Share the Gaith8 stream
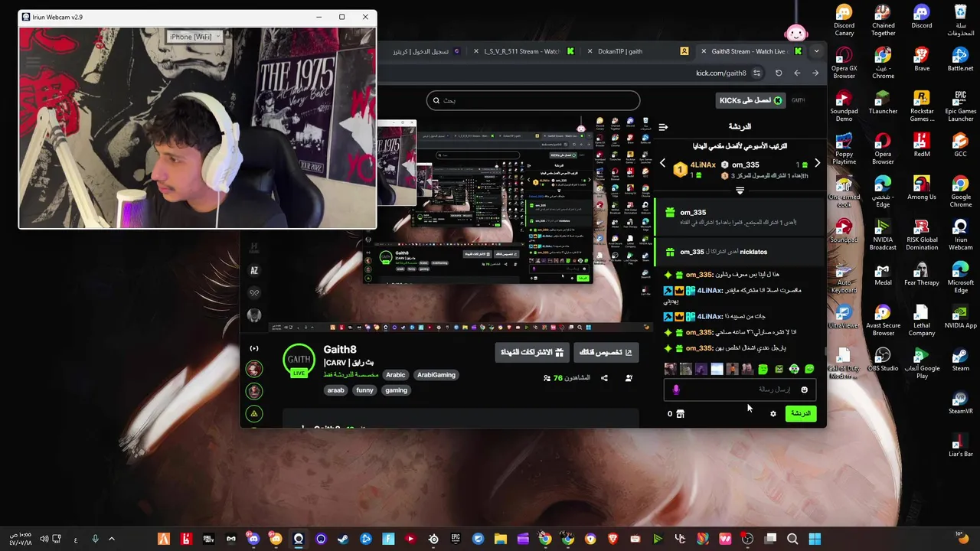The height and width of the screenshot is (551, 980). (x=604, y=378)
